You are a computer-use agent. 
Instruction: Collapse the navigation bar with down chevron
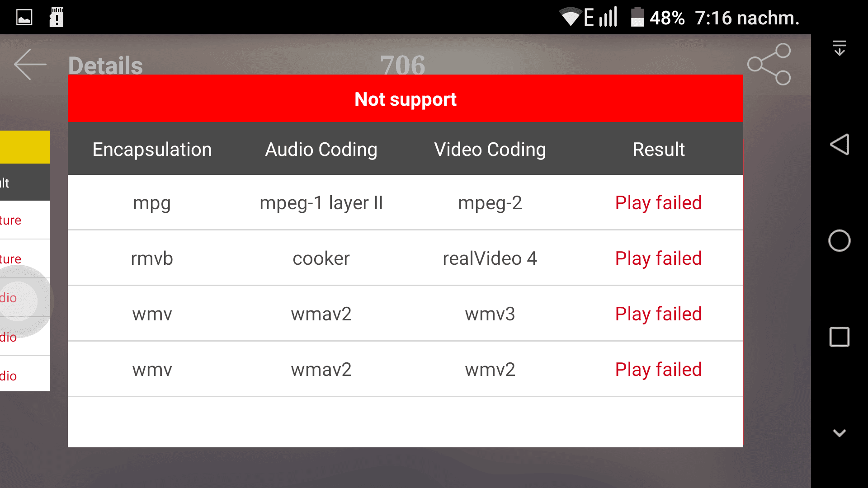pos(840,433)
